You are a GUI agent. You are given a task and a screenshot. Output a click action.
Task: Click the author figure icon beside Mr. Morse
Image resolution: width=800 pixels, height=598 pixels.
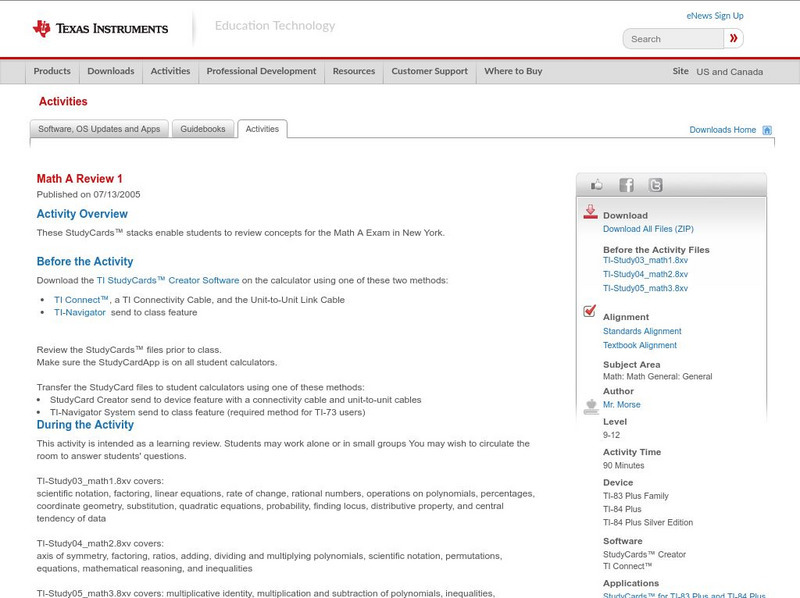pos(591,407)
